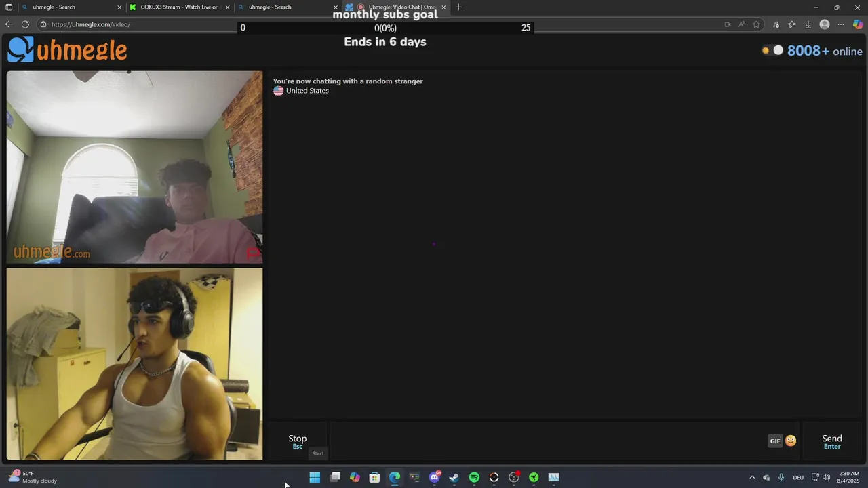Open browser extensions icon
Image resolution: width=868 pixels, height=488 pixels.
coord(775,24)
